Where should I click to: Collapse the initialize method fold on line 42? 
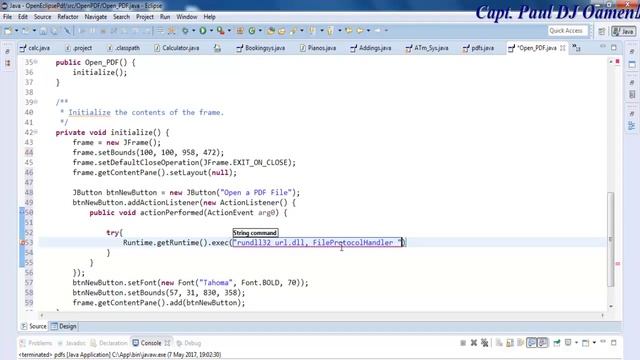[x=36, y=132]
